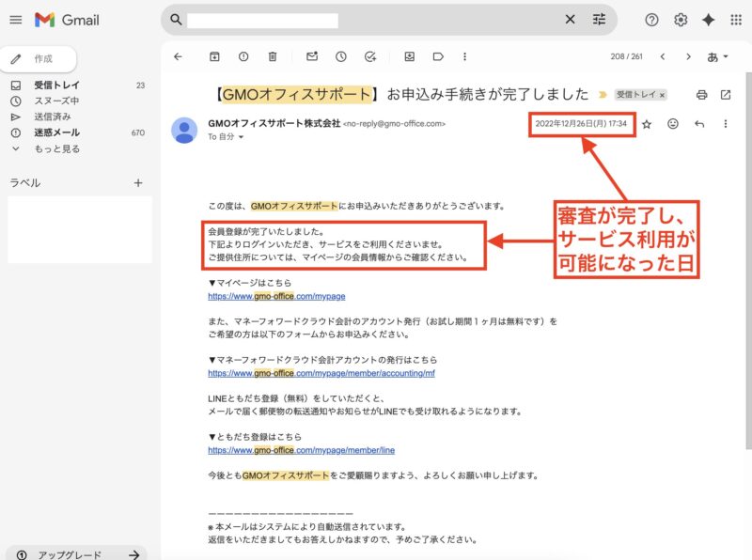The image size is (752, 560).
Task: Click the importance marker beside subject
Action: click(x=603, y=95)
